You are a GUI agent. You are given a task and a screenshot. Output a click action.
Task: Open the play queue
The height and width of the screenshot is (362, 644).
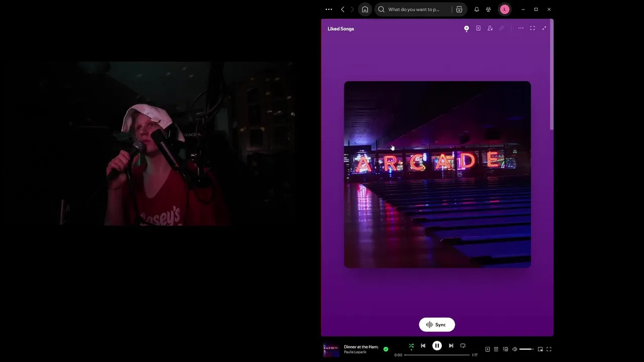(x=496, y=349)
